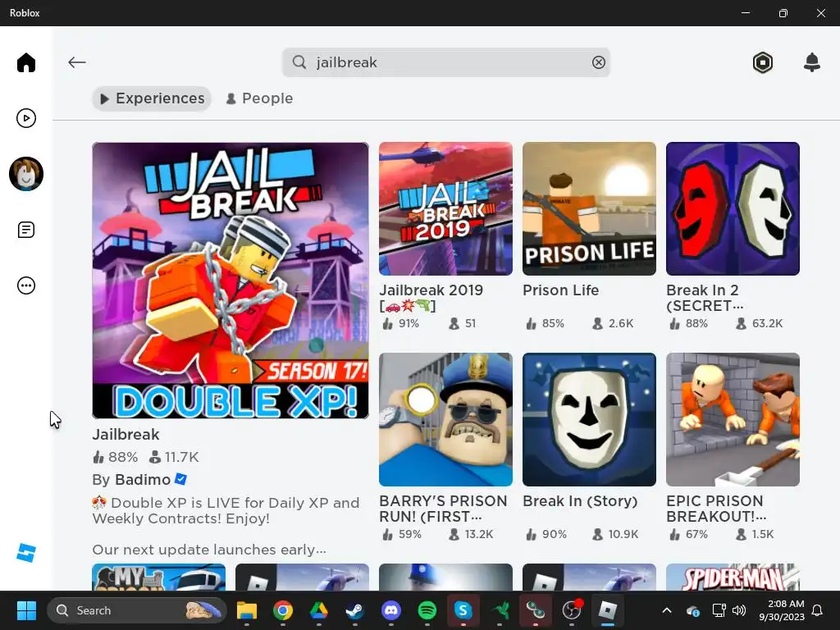Image resolution: width=840 pixels, height=630 pixels.
Task: Click the Break In 2 63.2K players
Action: pos(759,323)
